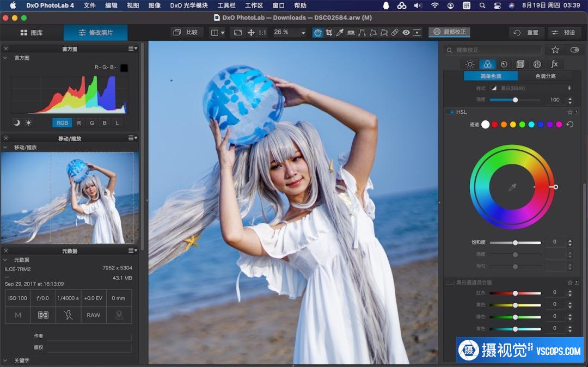Open the 图像 menu

tap(155, 5)
